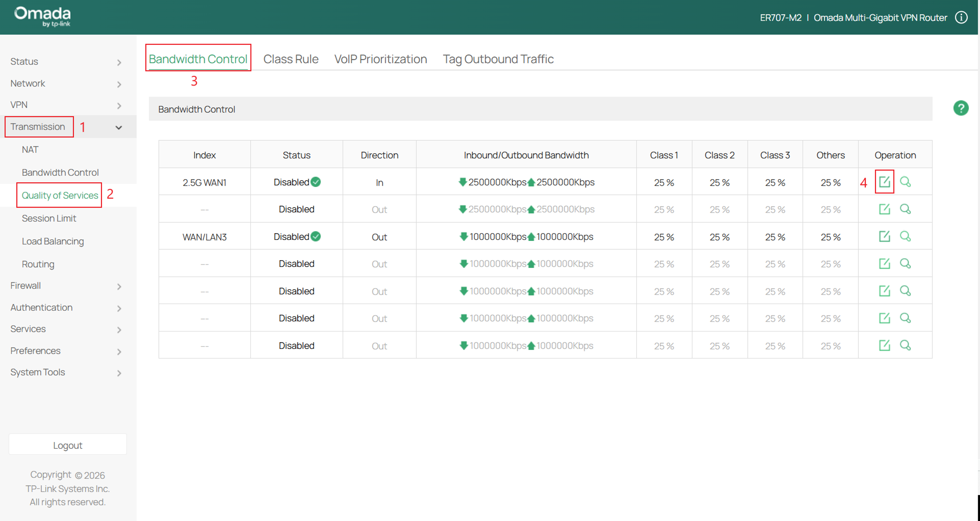Click the 'In' direction cell
980x521 pixels.
pyautogui.click(x=379, y=182)
